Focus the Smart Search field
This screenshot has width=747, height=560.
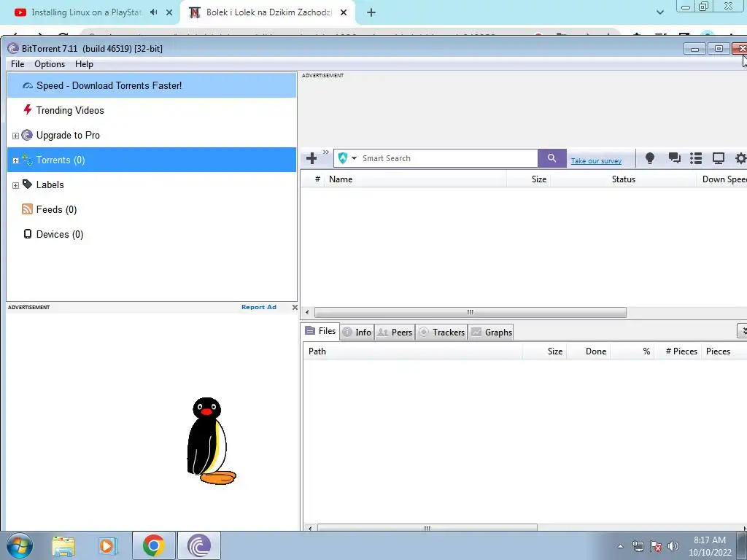[449, 158]
